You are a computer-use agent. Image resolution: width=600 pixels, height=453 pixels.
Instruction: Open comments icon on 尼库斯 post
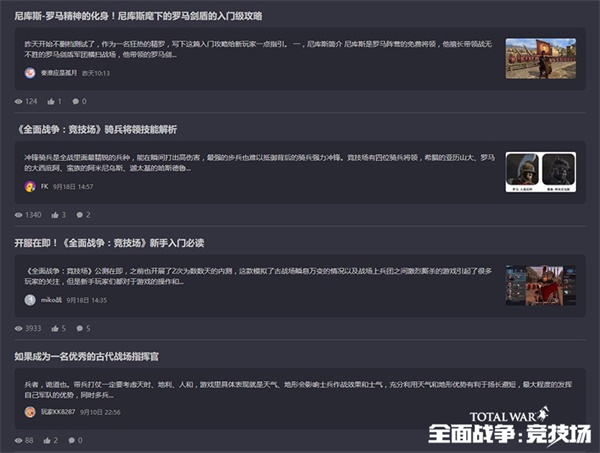click(x=76, y=101)
